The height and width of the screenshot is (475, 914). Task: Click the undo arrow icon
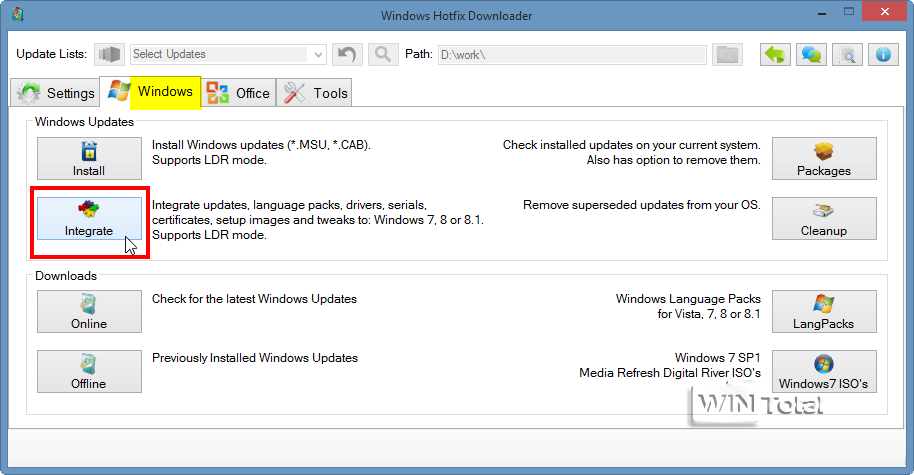[347, 54]
